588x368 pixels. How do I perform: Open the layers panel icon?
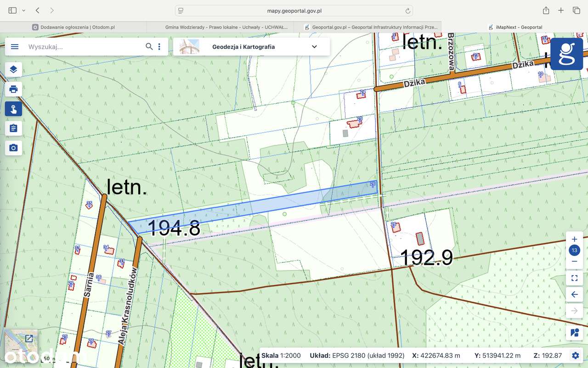(13, 69)
